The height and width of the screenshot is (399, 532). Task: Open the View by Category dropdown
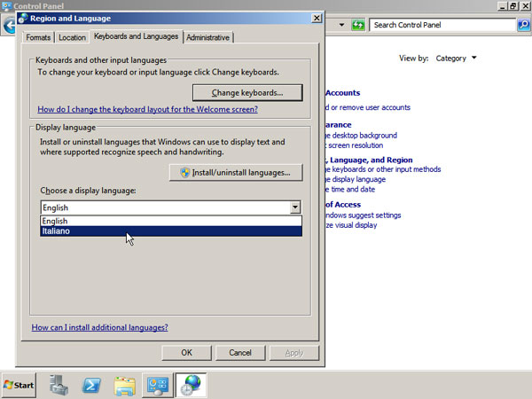point(456,59)
